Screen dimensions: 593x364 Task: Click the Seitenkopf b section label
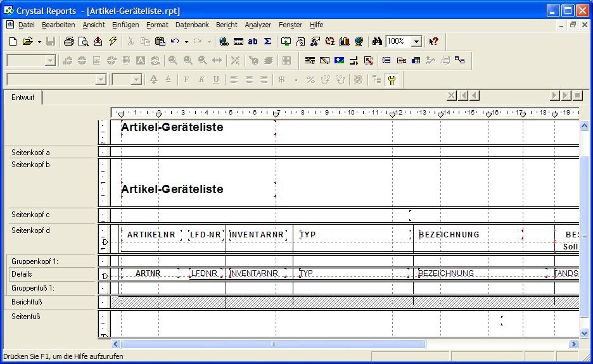pyautogui.click(x=30, y=165)
